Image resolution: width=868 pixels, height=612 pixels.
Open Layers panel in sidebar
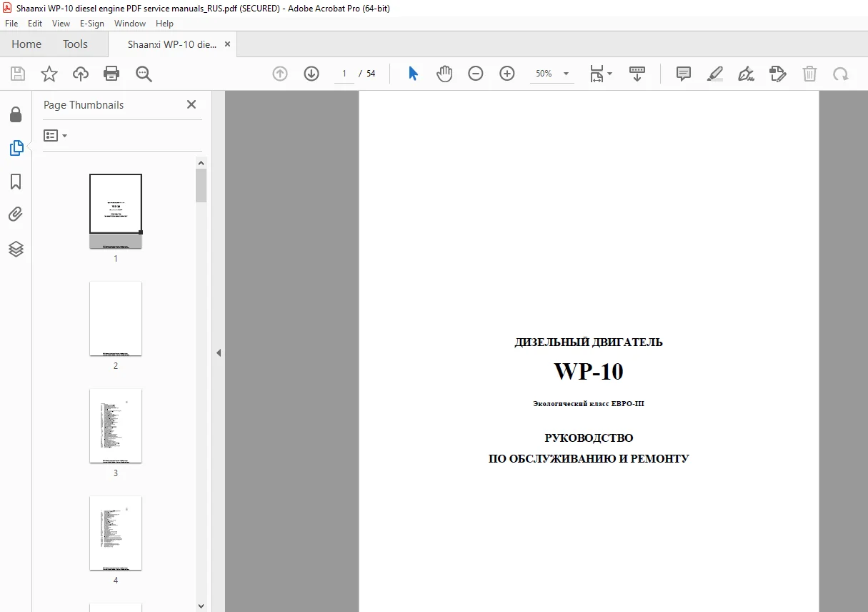[16, 249]
